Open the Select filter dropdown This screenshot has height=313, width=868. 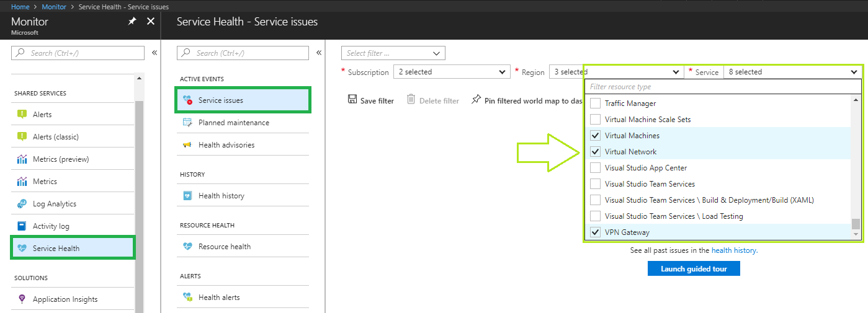[x=393, y=53]
